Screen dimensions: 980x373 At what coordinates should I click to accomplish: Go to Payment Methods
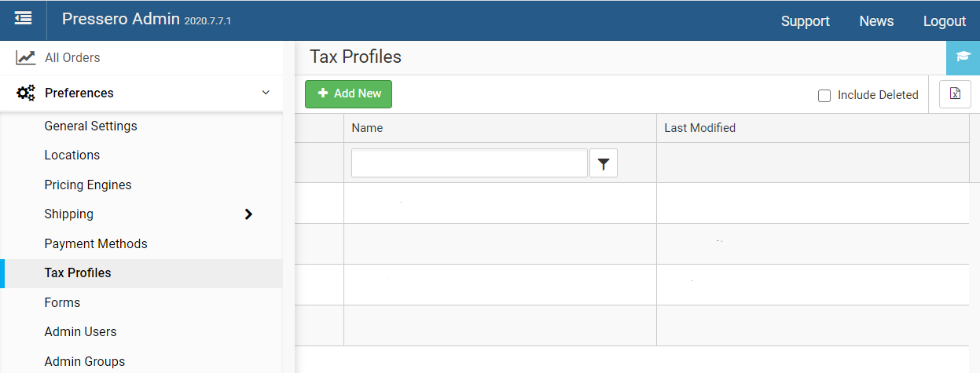tap(96, 243)
